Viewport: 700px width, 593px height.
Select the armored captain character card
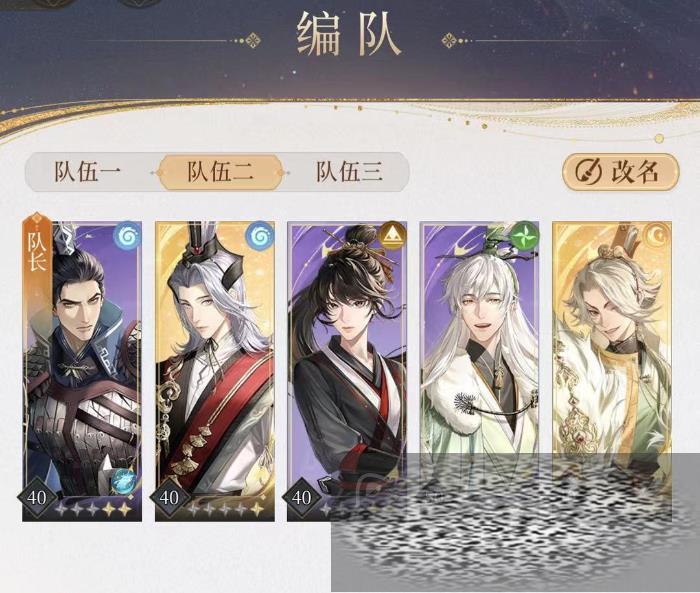point(82,371)
